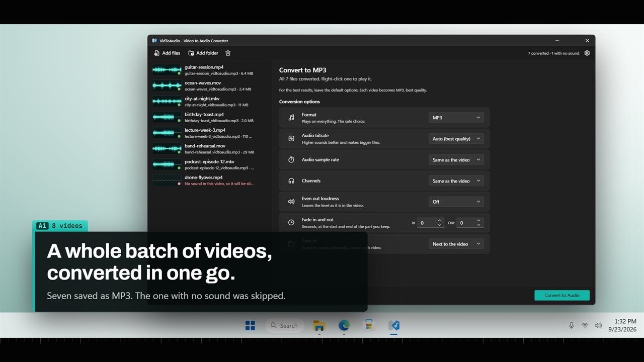Open the Even out loudness Off dropdown
The image size is (644, 362).
point(456,202)
